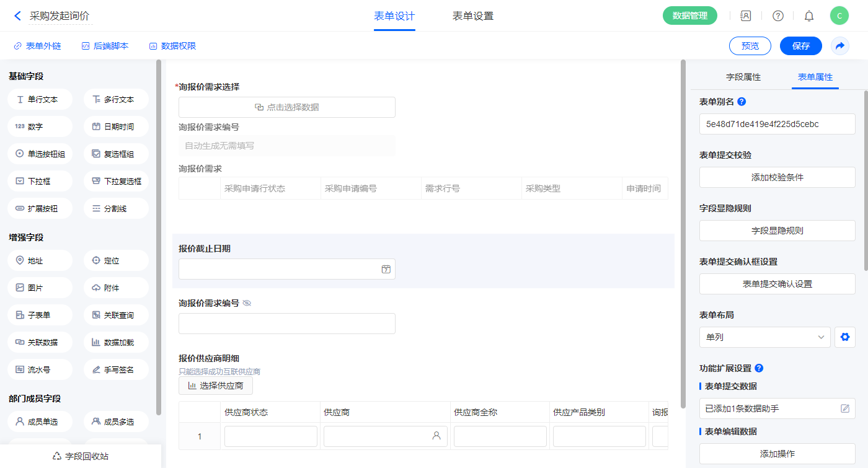Click the 表单外链 link
Image resolution: width=868 pixels, height=468 pixels.
37,46
